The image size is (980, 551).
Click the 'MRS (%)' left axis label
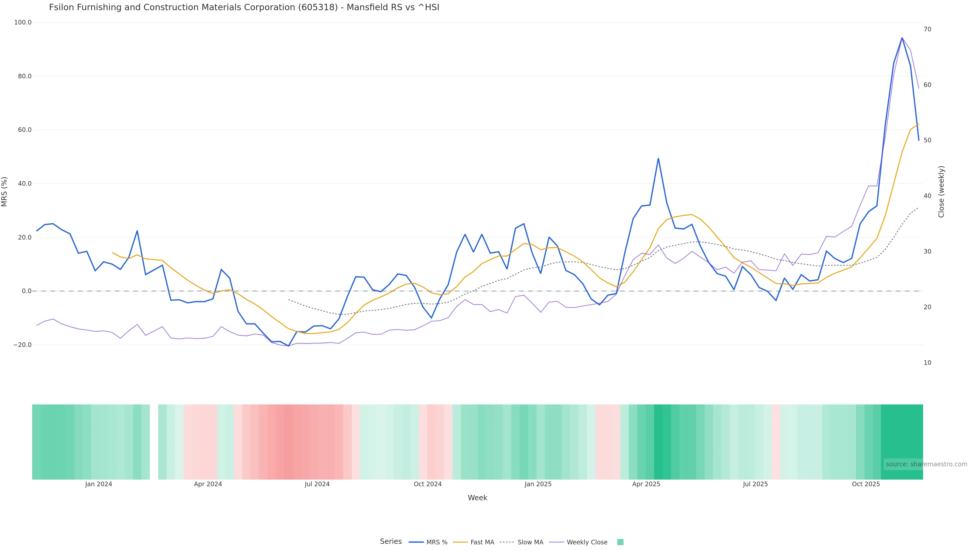coord(5,192)
